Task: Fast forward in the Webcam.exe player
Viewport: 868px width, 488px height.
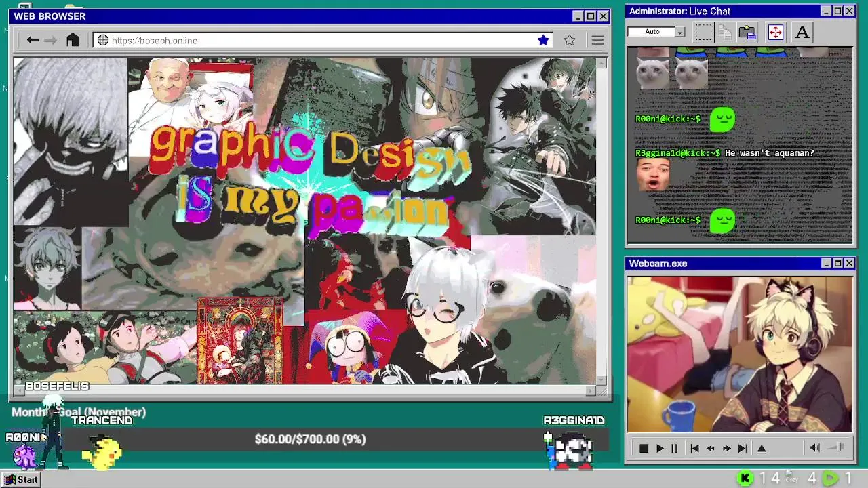Action: [x=726, y=448]
